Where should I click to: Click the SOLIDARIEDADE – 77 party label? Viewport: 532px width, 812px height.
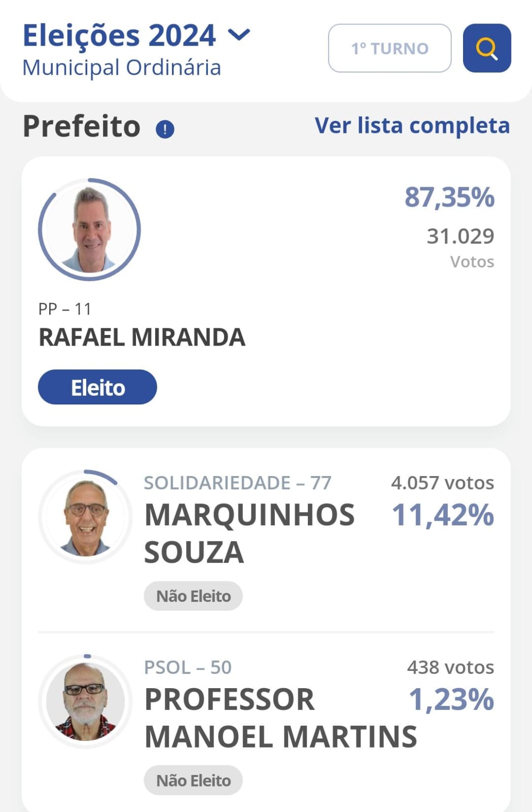pos(237,483)
